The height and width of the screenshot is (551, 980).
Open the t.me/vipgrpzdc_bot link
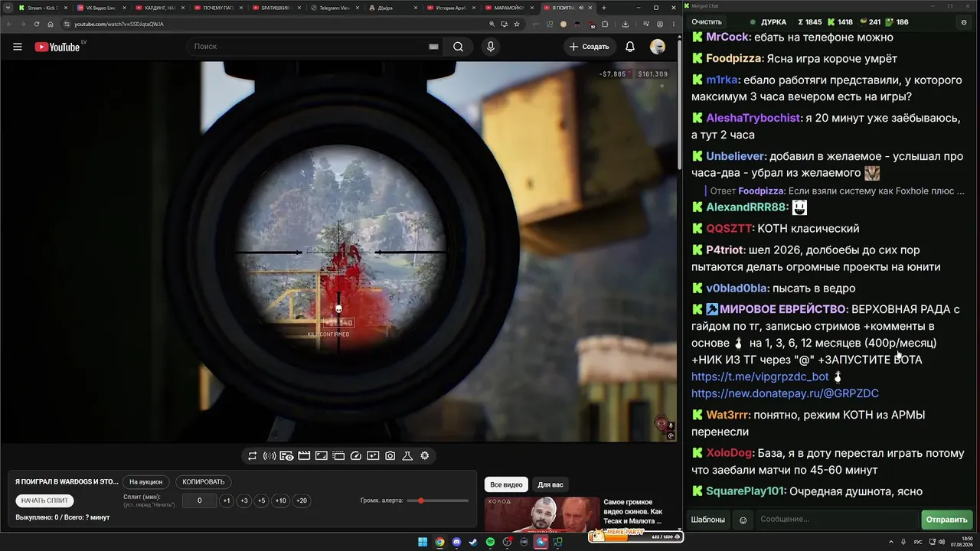point(760,377)
